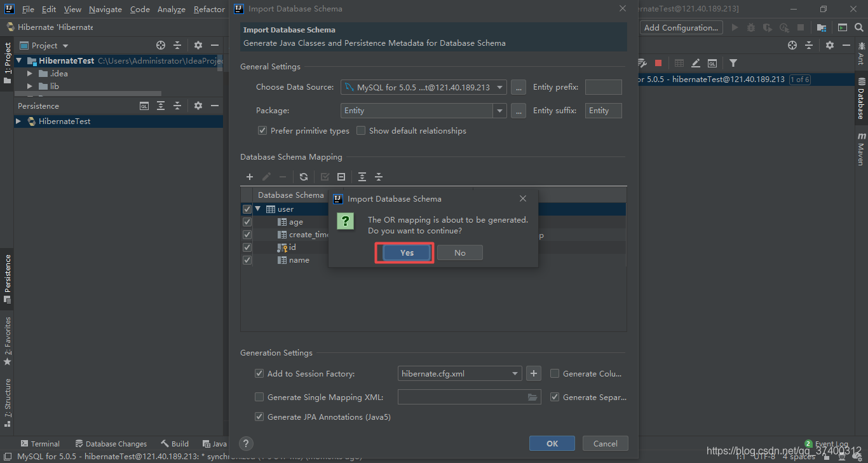Expand the lib folder
The width and height of the screenshot is (868, 463).
tap(29, 86)
